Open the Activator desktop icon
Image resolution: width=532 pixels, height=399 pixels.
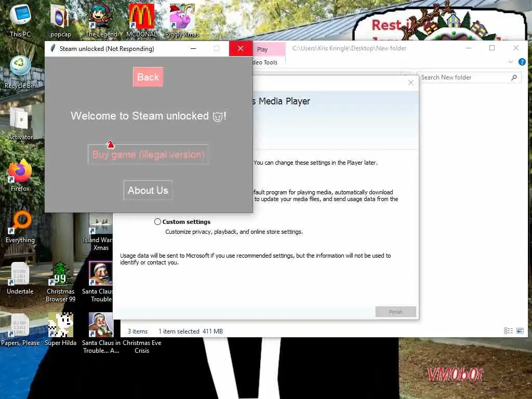pyautogui.click(x=20, y=124)
